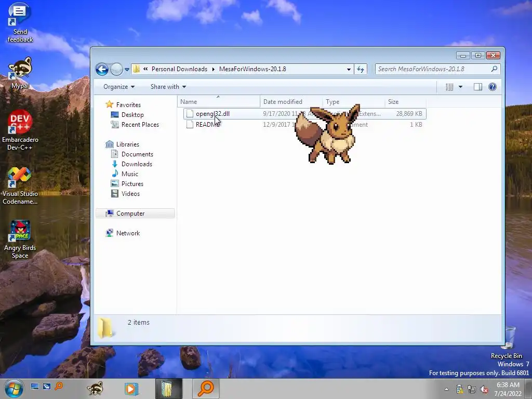
Task: Sort by the Name column header
Action: (x=219, y=102)
